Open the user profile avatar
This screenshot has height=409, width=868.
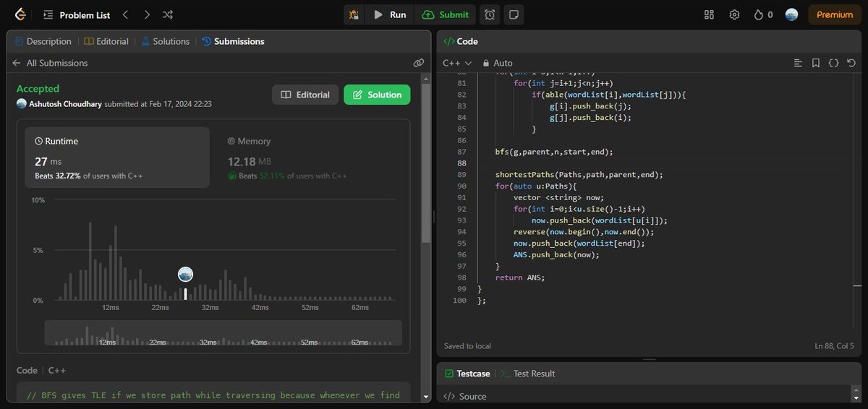pyautogui.click(x=791, y=14)
